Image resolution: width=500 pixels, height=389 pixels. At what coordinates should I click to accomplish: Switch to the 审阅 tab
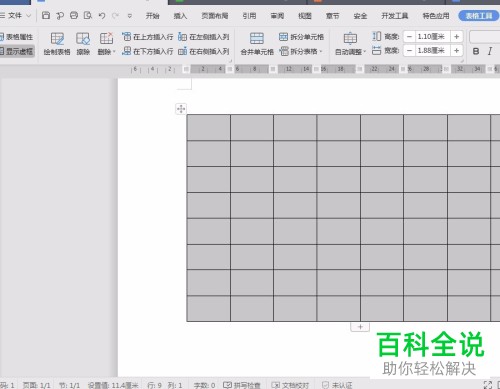pos(277,16)
